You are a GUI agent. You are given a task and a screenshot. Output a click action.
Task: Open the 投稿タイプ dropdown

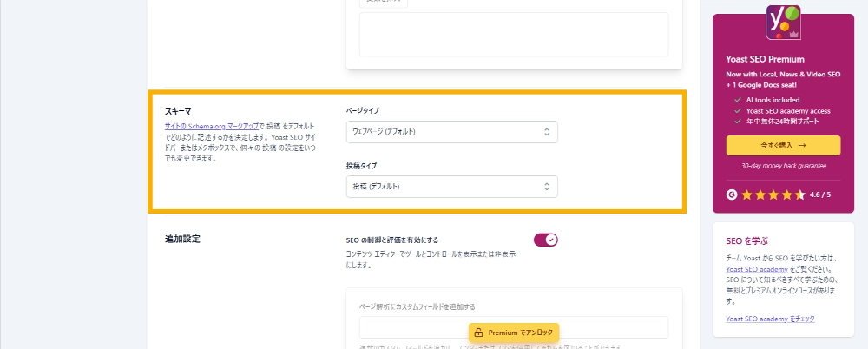pyautogui.click(x=450, y=187)
